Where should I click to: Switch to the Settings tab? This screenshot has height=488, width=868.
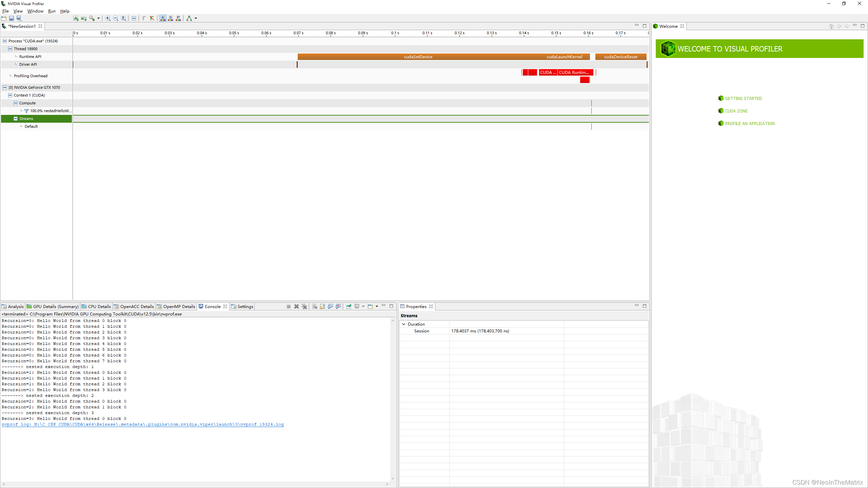click(242, 306)
